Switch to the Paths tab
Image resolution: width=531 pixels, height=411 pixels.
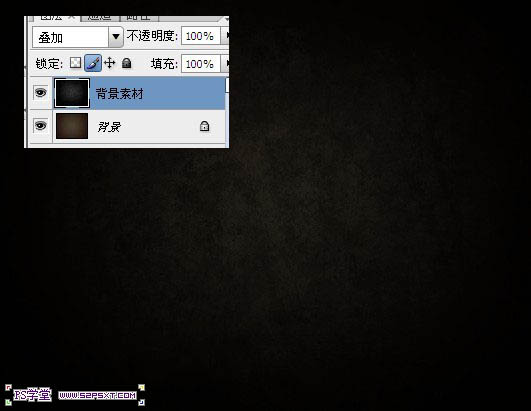139,18
